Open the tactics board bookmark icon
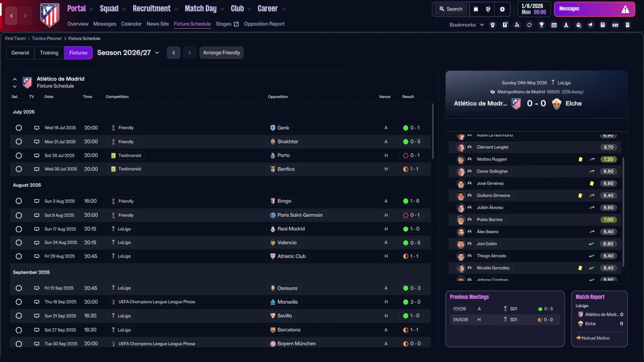 click(x=505, y=25)
